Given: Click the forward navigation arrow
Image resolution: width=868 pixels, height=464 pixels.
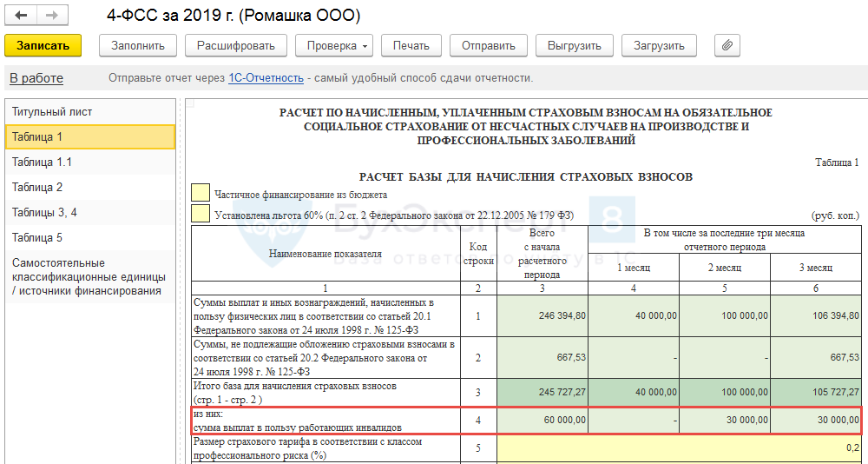Looking at the screenshot, I should coord(51,17).
